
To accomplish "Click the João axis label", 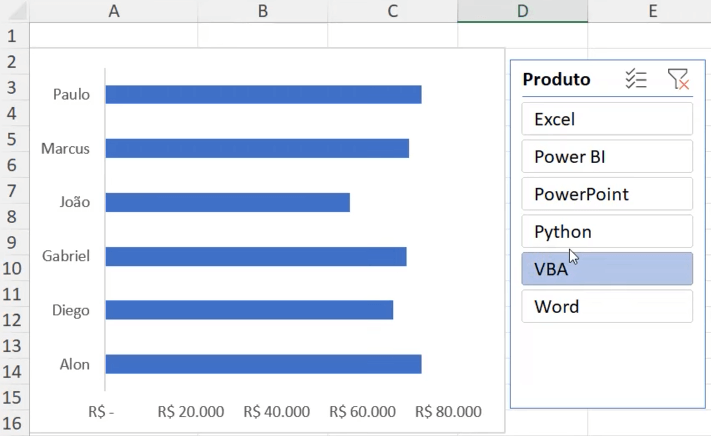I will click(75, 202).
